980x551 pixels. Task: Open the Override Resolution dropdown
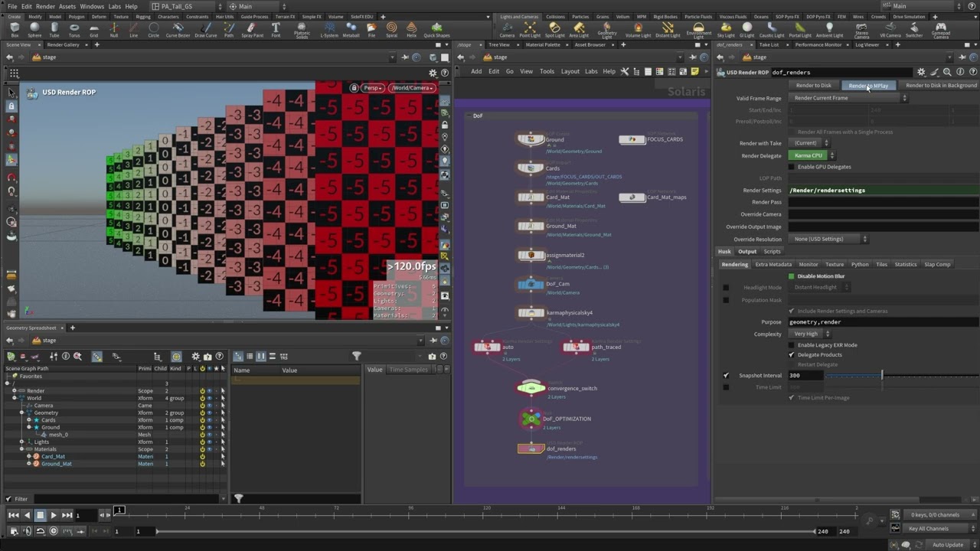pyautogui.click(x=830, y=239)
